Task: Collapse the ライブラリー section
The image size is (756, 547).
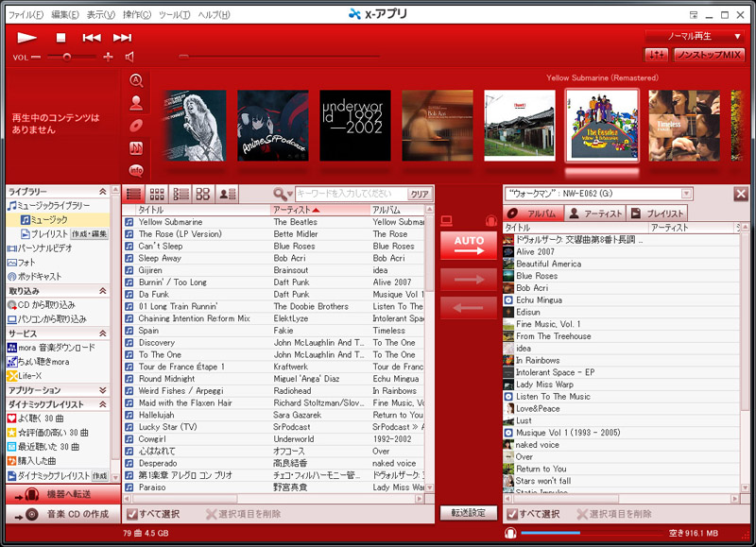Action: click(x=103, y=192)
